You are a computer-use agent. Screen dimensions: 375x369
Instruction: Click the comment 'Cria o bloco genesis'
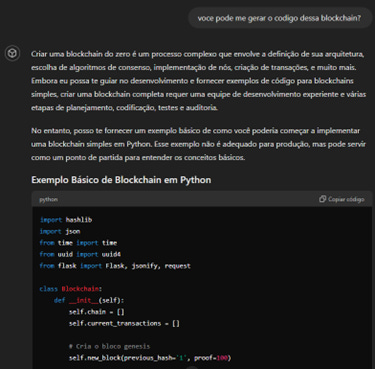[109, 346]
